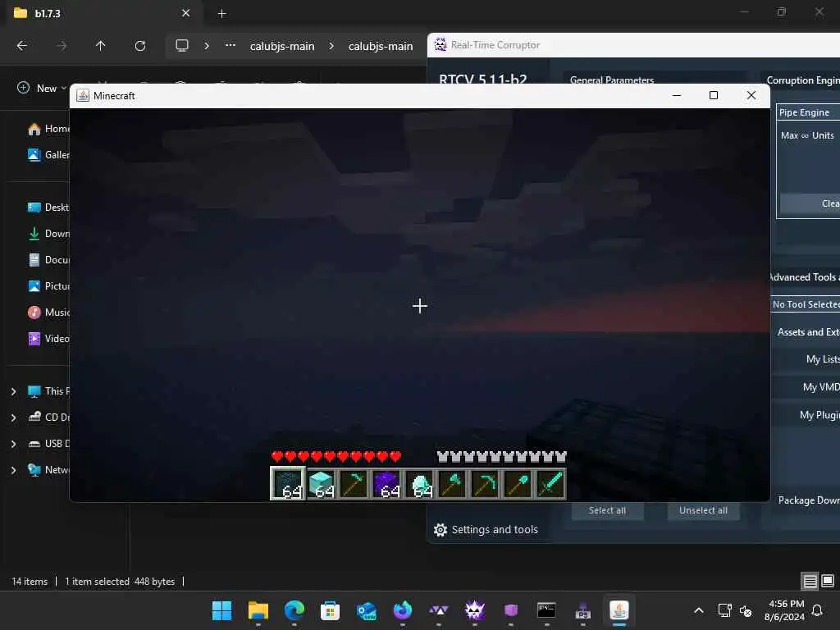
Task: Open the second calubjs-main breadcrumb folder
Action: (x=381, y=47)
